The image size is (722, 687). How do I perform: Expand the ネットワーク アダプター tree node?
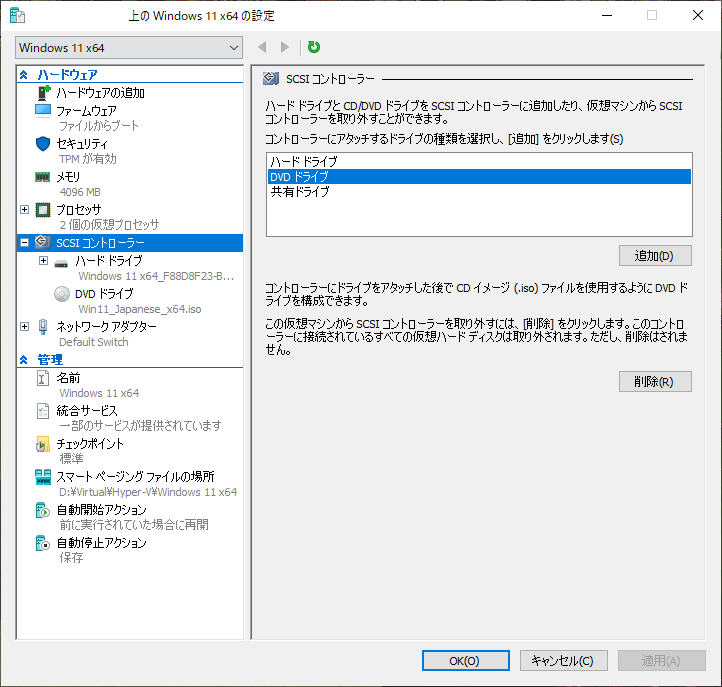[x=24, y=326]
